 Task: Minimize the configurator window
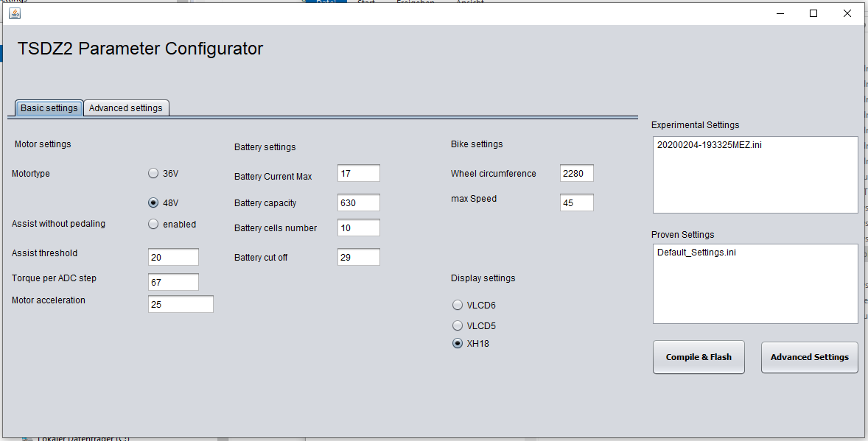[780, 13]
